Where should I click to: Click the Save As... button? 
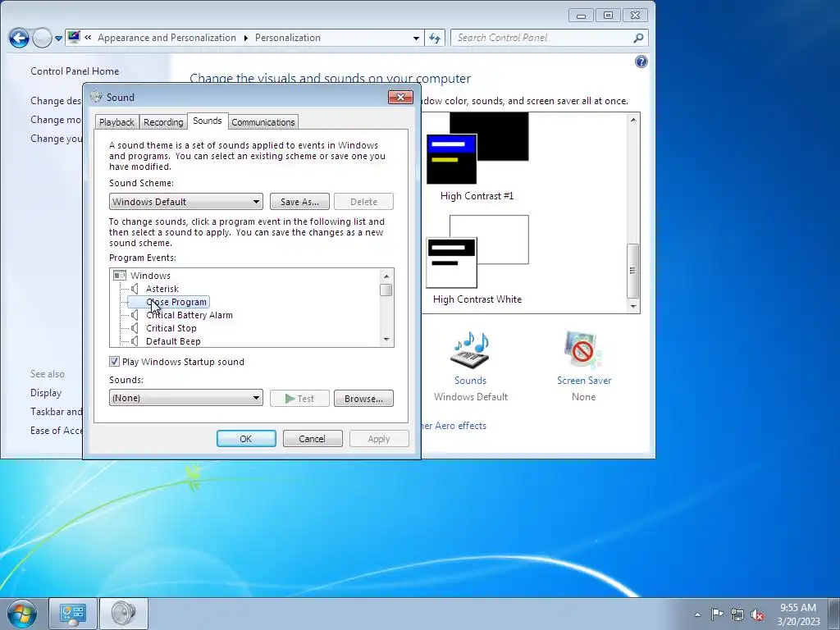(x=299, y=202)
